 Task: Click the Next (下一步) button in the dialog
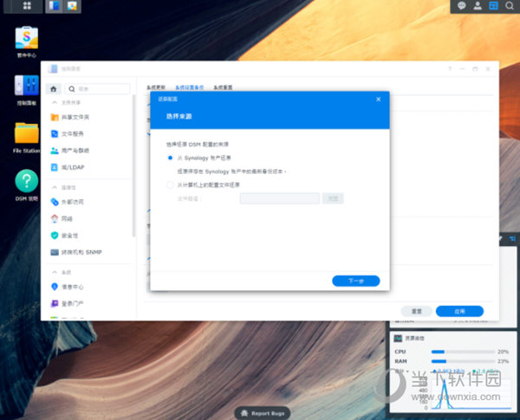click(x=356, y=281)
